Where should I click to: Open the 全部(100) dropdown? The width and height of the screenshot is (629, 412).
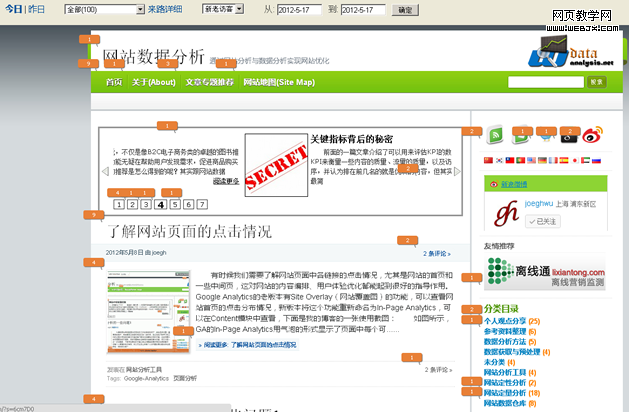tap(103, 9)
